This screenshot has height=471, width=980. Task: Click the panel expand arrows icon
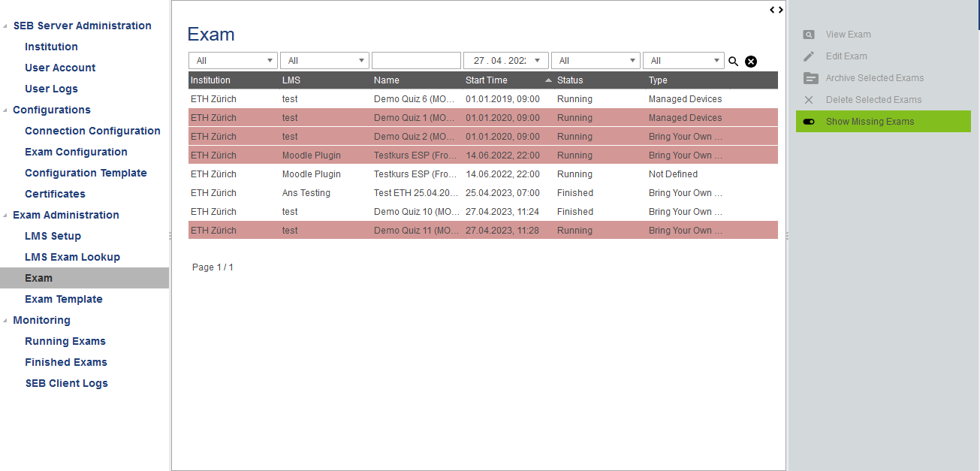(x=776, y=10)
